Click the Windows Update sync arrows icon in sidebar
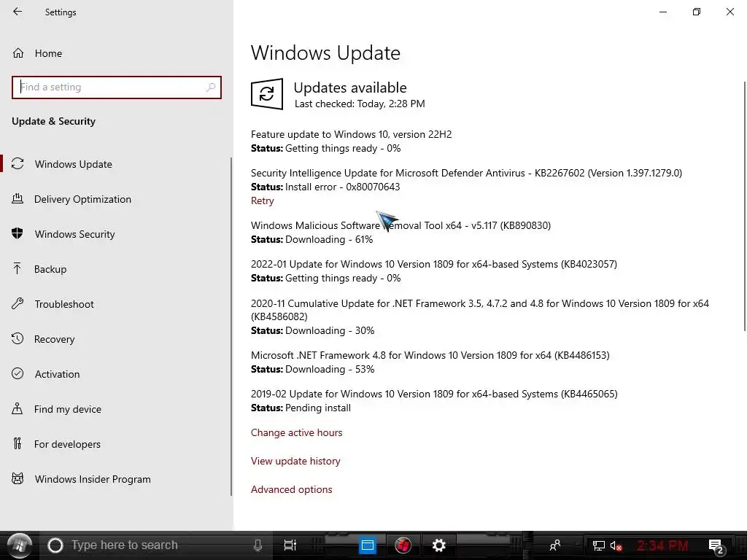747x560 pixels. tap(18, 164)
